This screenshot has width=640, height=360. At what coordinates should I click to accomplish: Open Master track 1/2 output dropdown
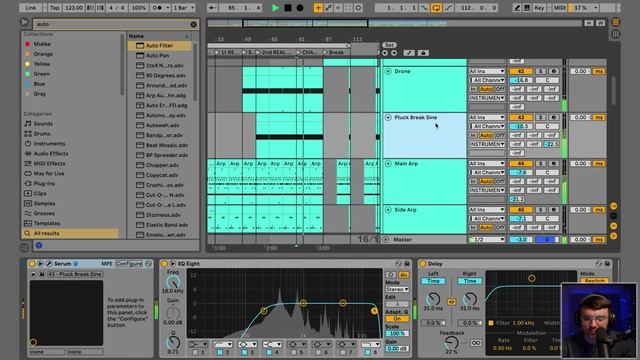point(487,240)
